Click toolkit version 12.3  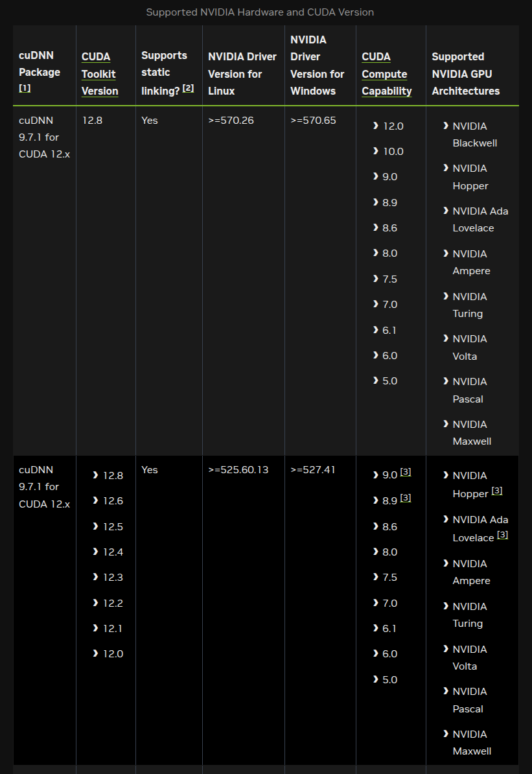pos(113,578)
